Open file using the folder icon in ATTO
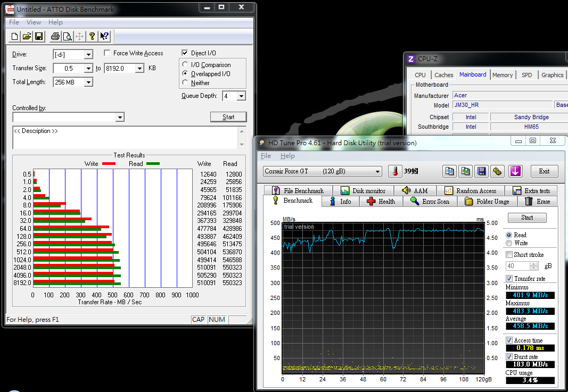This screenshot has height=392, width=568. pos(27,36)
